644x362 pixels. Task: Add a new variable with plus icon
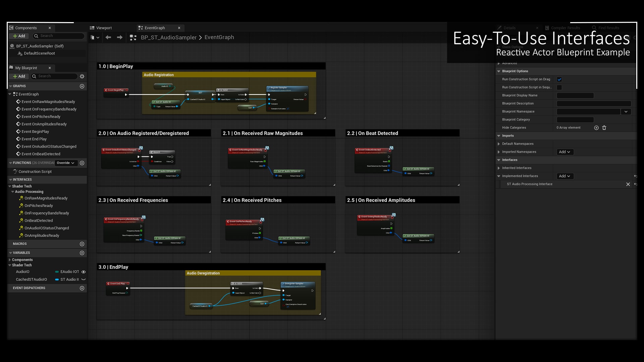[x=82, y=253]
